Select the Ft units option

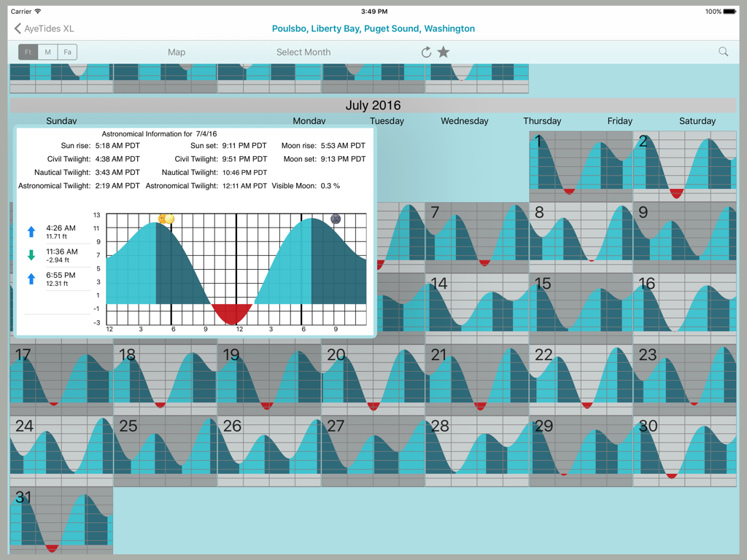pyautogui.click(x=28, y=52)
